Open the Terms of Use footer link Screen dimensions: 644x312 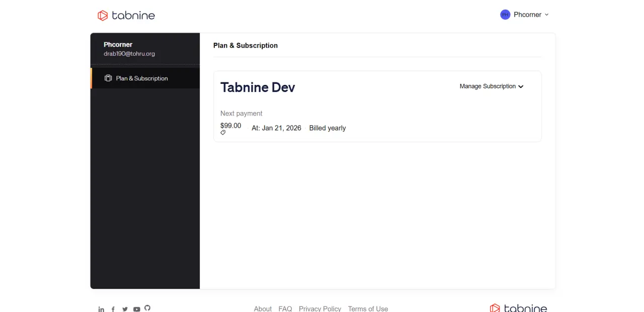point(368,308)
